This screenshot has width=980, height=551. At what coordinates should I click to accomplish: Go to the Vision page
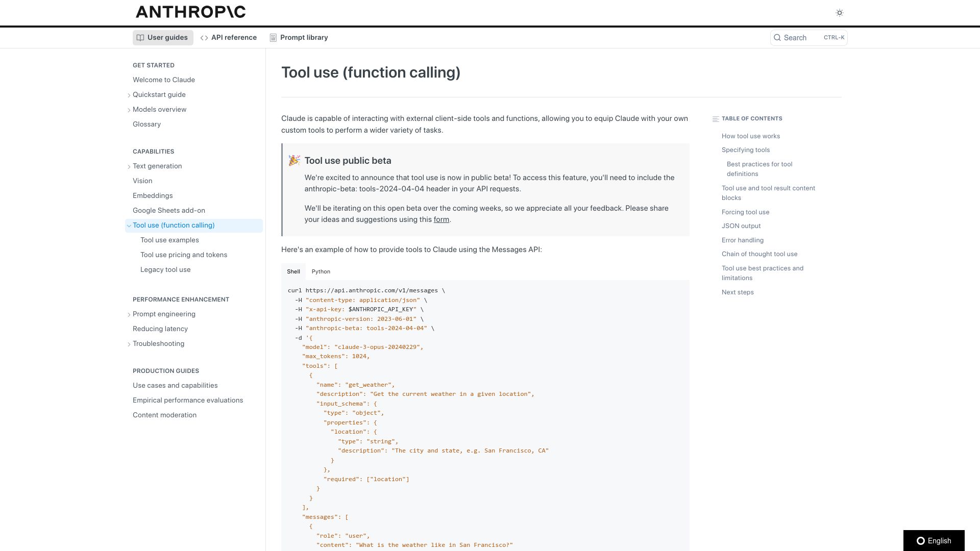click(142, 181)
